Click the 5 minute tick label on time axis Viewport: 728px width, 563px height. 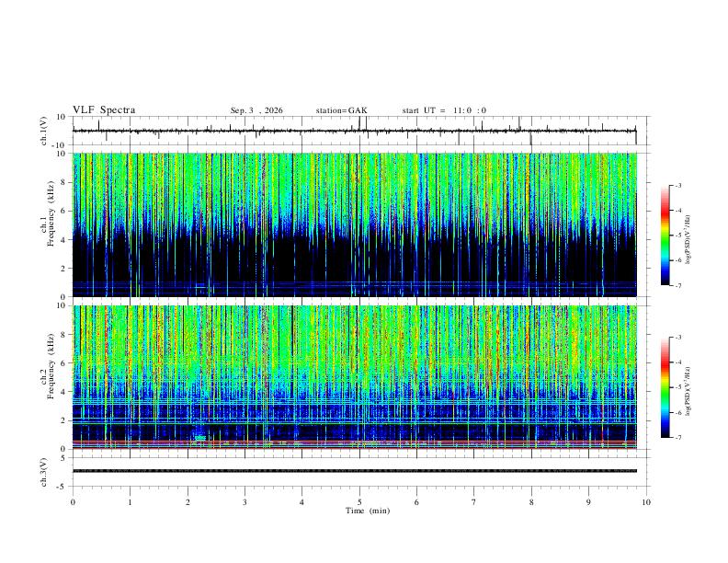[359, 502]
